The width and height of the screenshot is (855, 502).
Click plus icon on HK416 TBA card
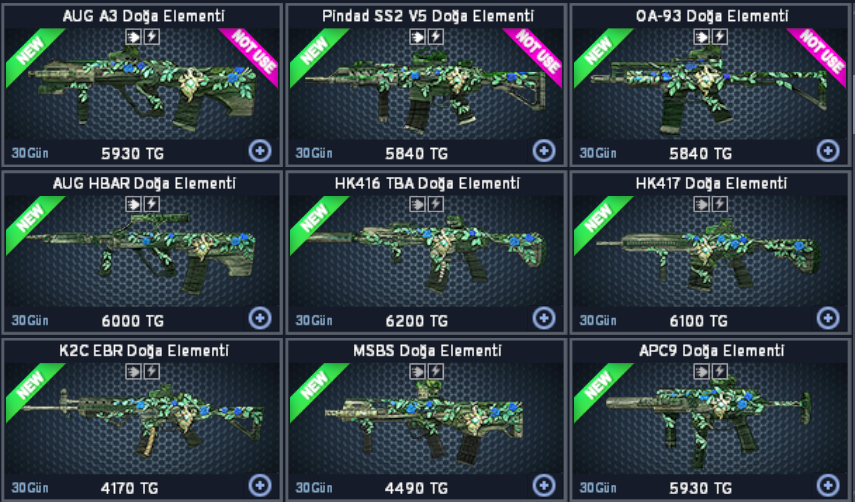544,318
